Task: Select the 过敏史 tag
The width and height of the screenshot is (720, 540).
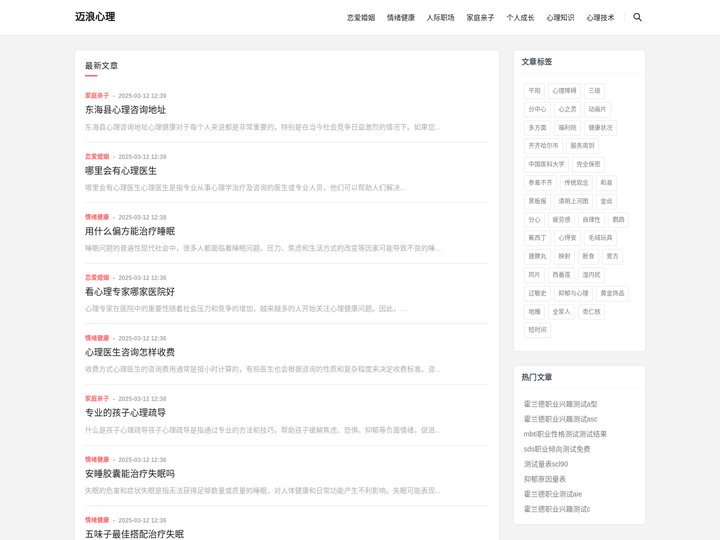Action: [537, 293]
